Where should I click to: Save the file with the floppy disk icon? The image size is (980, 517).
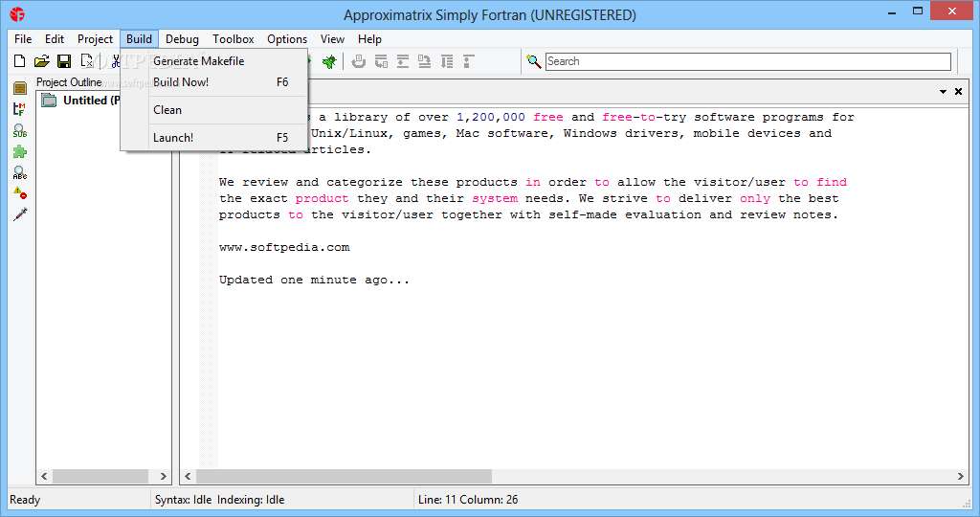[64, 61]
